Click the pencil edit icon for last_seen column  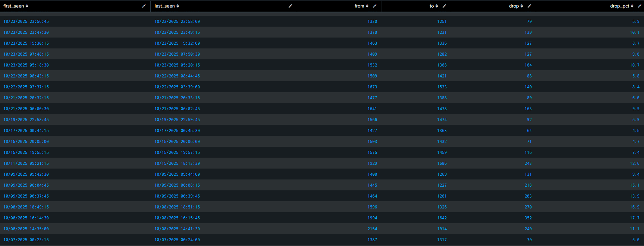coord(290,6)
